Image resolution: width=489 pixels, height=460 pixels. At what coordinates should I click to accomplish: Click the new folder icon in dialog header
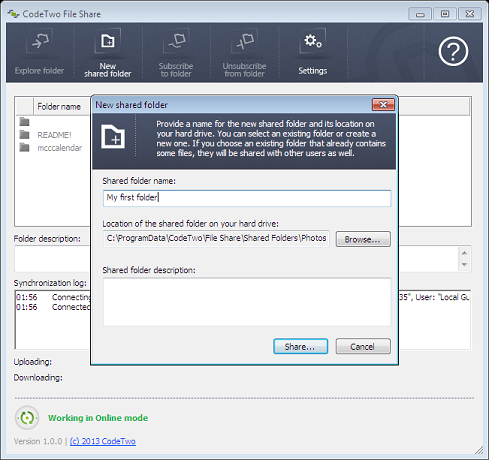coord(113,136)
